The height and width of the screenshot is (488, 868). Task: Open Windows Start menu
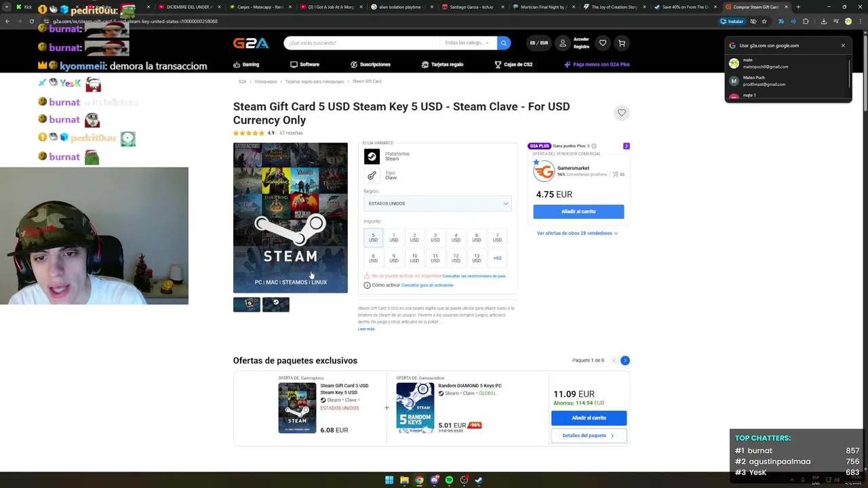[389, 480]
